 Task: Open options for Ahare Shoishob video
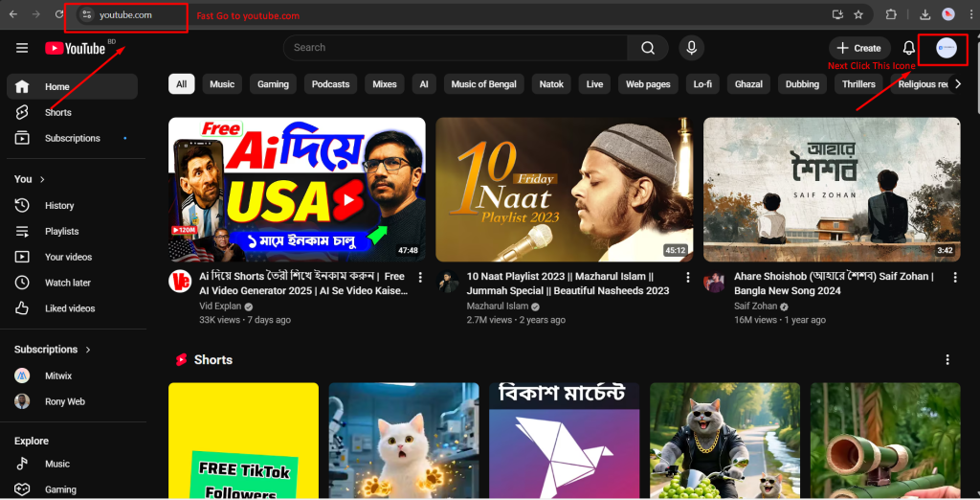click(x=955, y=277)
